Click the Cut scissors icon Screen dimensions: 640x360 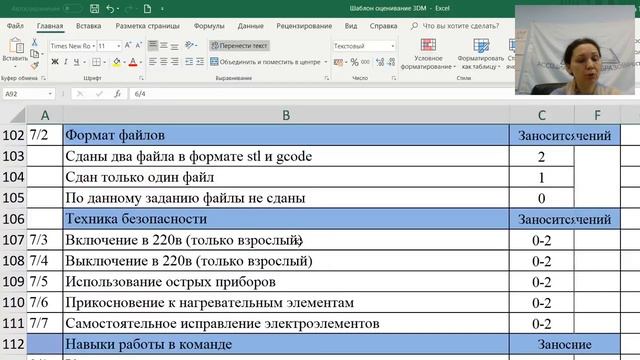click(x=34, y=42)
